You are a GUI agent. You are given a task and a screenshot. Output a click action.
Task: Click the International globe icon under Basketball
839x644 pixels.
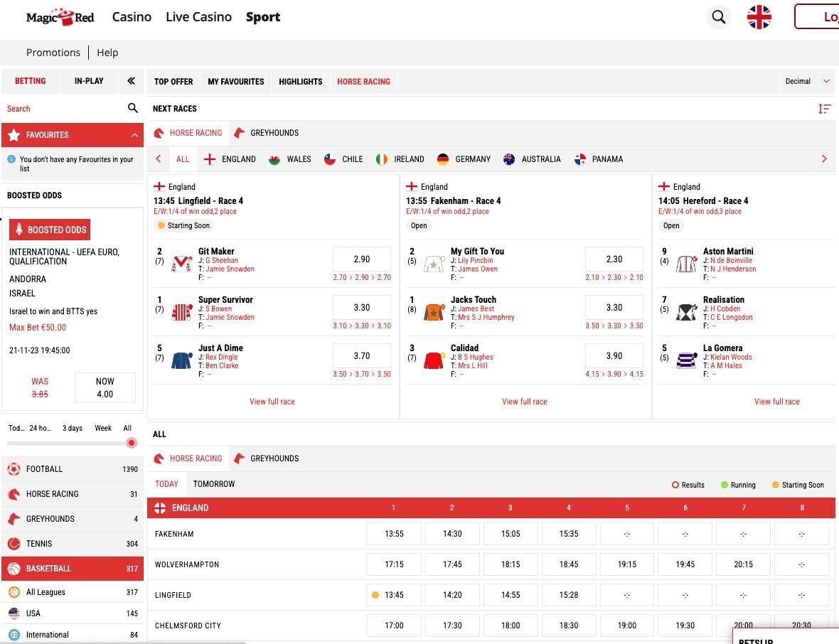tap(14, 635)
